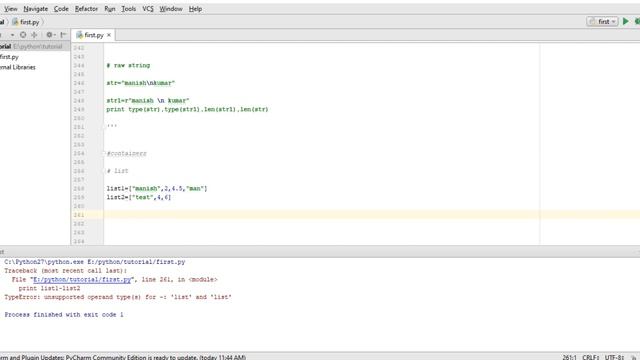
Task: Click '# raw string' comment line
Action: tap(128, 65)
